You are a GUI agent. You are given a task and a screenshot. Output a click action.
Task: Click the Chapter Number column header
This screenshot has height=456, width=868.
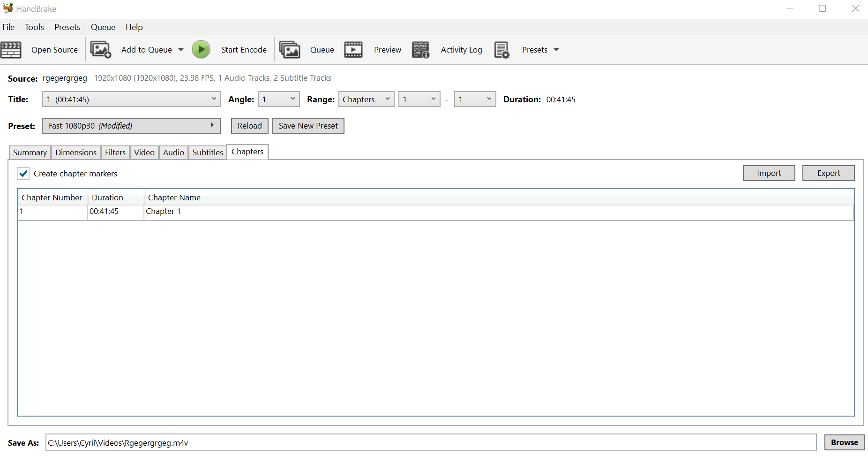pos(52,198)
